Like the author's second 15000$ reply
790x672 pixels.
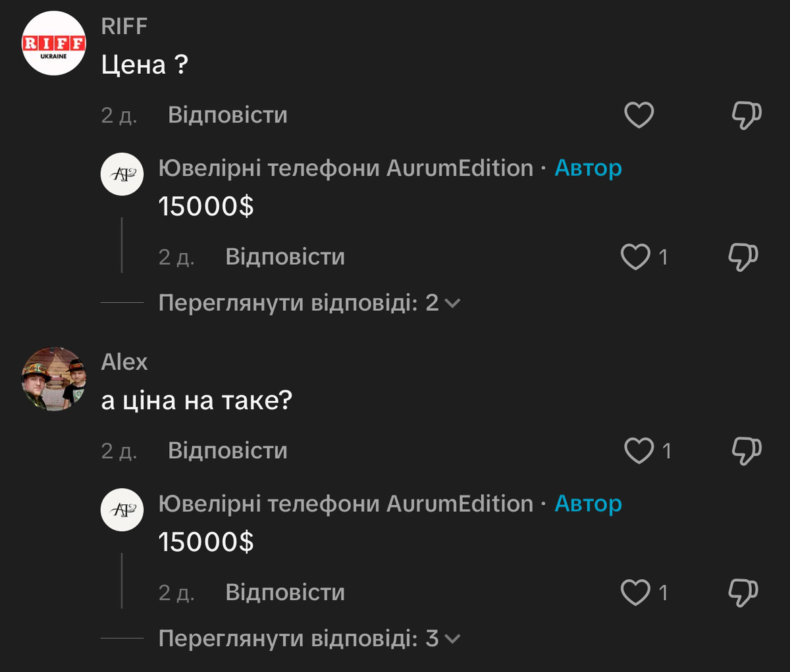(x=635, y=592)
